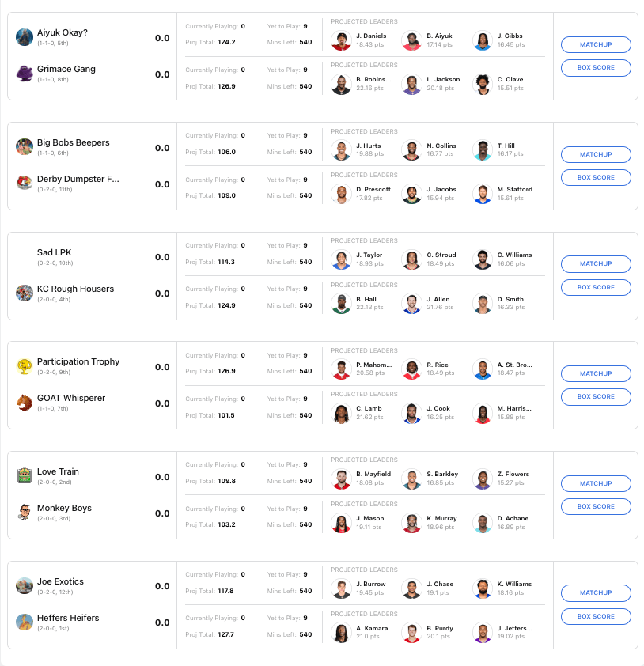Viewport: 644px width, 666px height.
Task: Open Matchup for Aiyuk Okay? vs Grimace Gang
Action: point(596,45)
